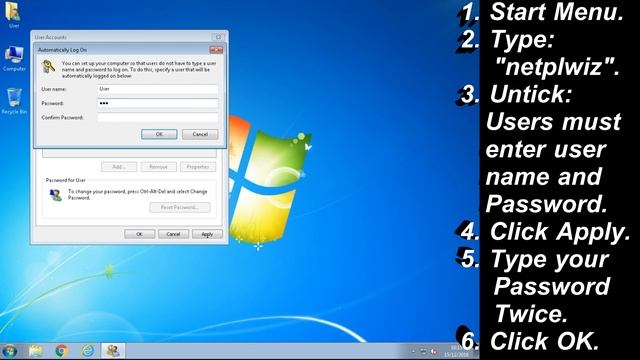Open File Explorer from the taskbar
This screenshot has height=360, width=640.
point(36,351)
